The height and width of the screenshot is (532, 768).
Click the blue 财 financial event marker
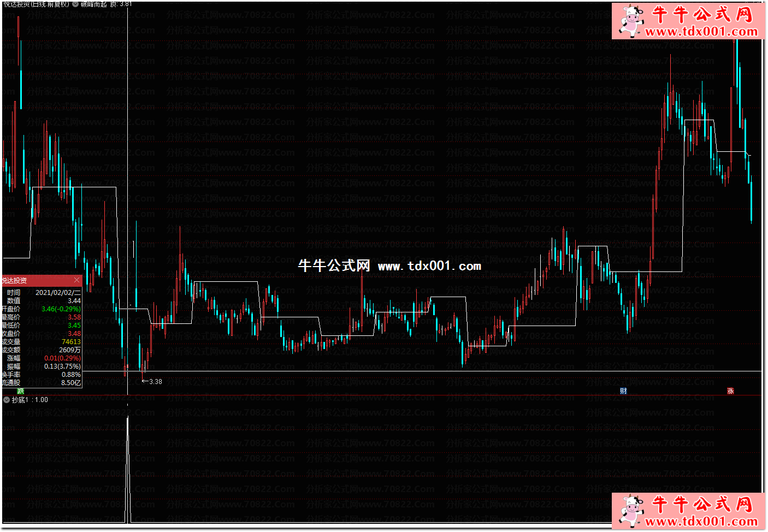pos(623,391)
